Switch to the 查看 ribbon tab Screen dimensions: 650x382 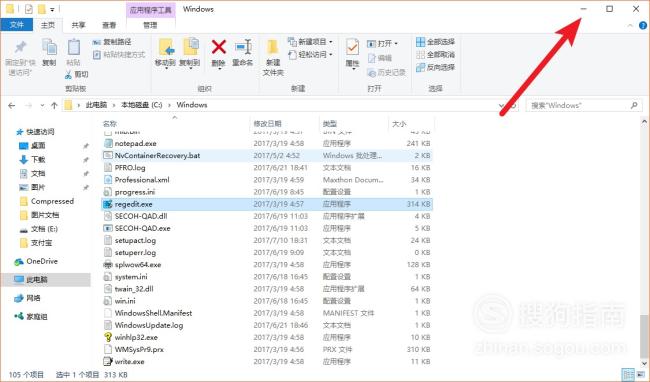click(109, 25)
